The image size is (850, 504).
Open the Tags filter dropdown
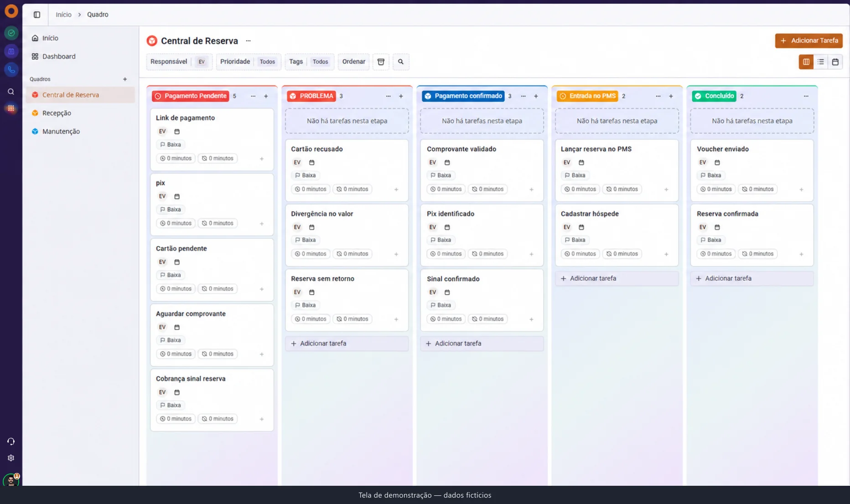(x=309, y=62)
